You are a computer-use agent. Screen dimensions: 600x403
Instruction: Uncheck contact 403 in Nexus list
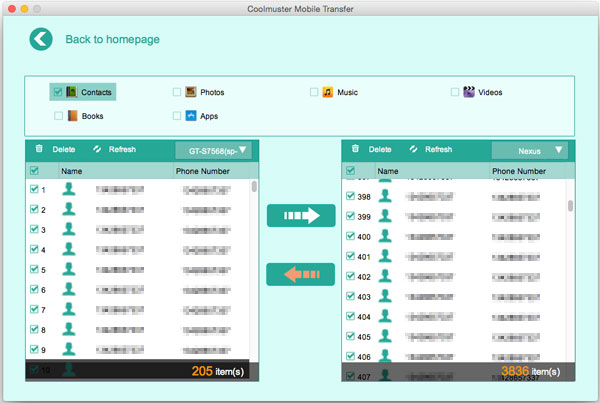click(x=350, y=296)
